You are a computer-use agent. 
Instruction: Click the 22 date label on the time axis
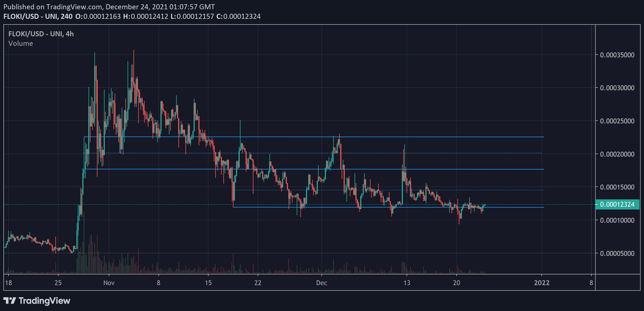[258, 282]
